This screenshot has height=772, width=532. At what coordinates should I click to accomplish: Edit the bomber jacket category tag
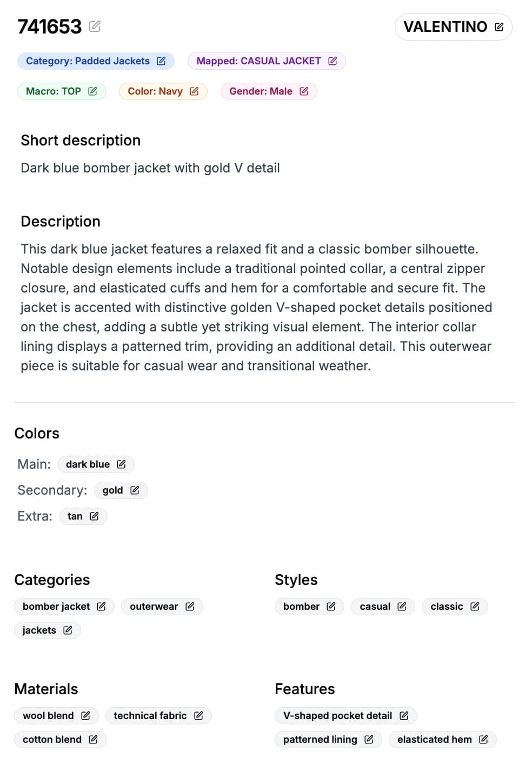tap(102, 606)
